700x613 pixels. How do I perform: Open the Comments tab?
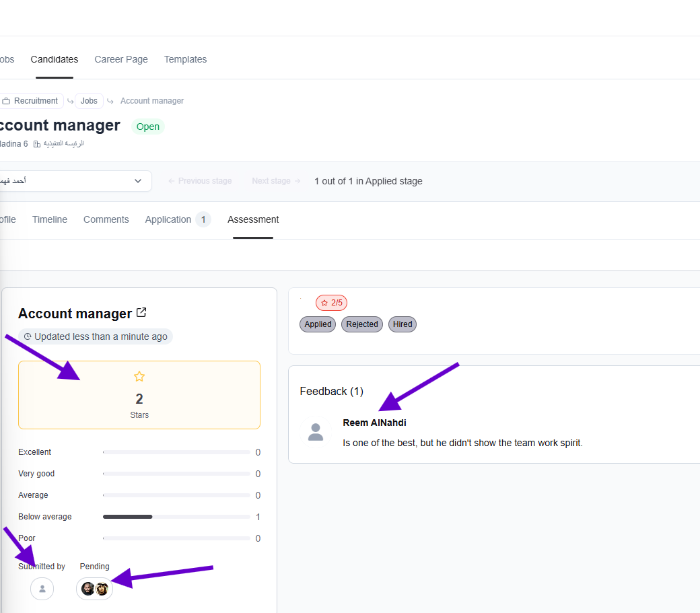[106, 219]
